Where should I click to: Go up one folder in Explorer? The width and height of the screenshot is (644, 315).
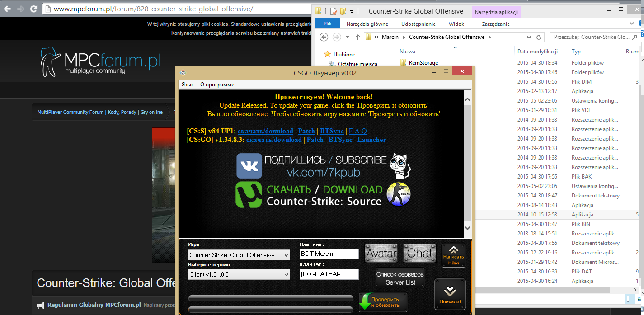click(x=357, y=37)
